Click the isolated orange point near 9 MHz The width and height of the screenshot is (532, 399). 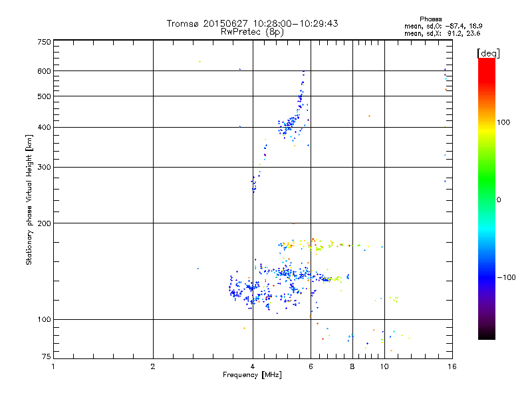(x=369, y=116)
